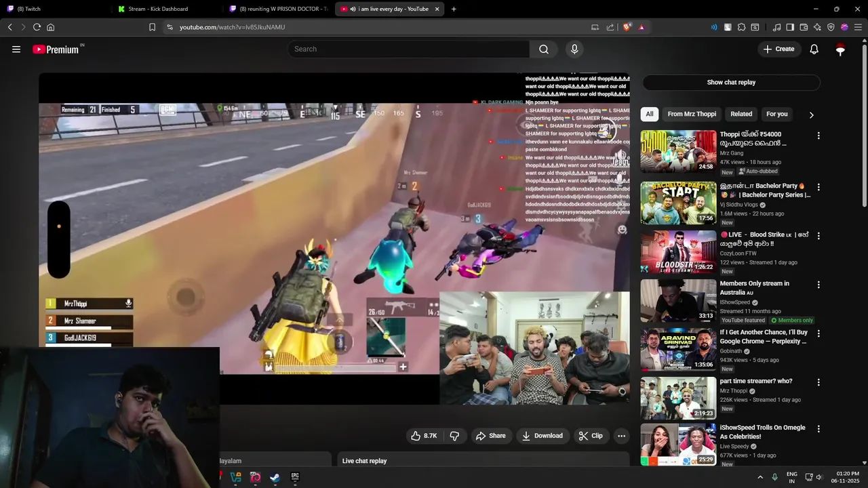The width and height of the screenshot is (868, 488).
Task: Go back with the browser back arrow
Action: [x=10, y=27]
